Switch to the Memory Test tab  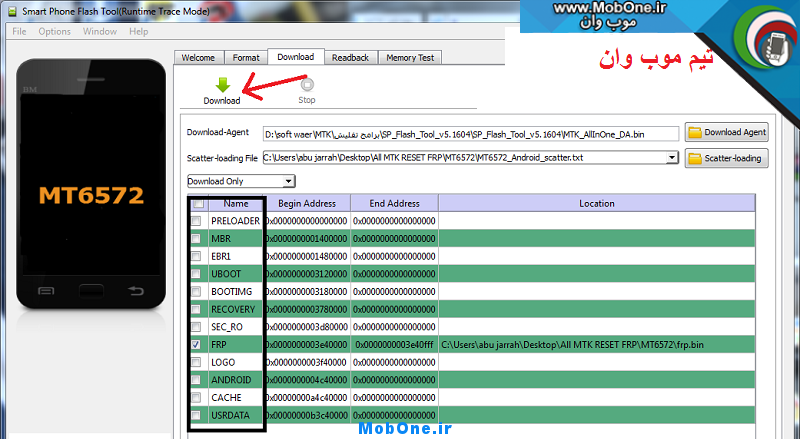(410, 58)
